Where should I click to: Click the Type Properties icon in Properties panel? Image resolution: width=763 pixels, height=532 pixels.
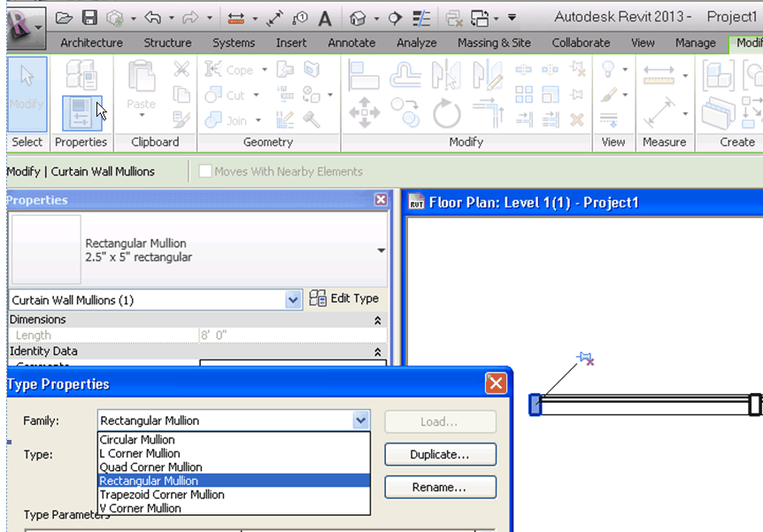pyautogui.click(x=81, y=74)
